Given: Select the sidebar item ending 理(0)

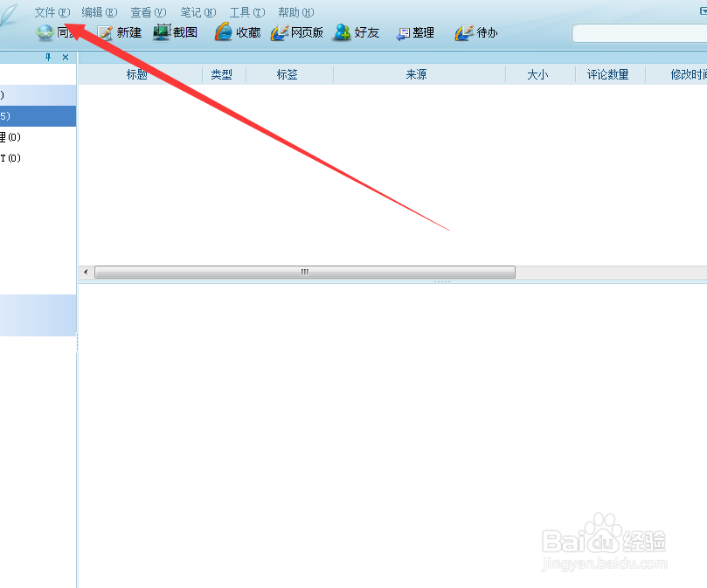Looking at the screenshot, I should click(38, 136).
